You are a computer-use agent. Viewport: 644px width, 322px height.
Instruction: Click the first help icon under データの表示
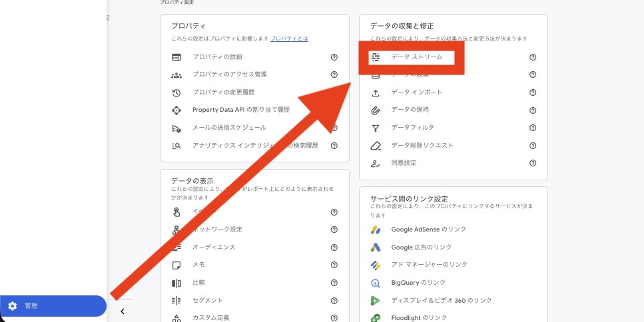(x=334, y=212)
